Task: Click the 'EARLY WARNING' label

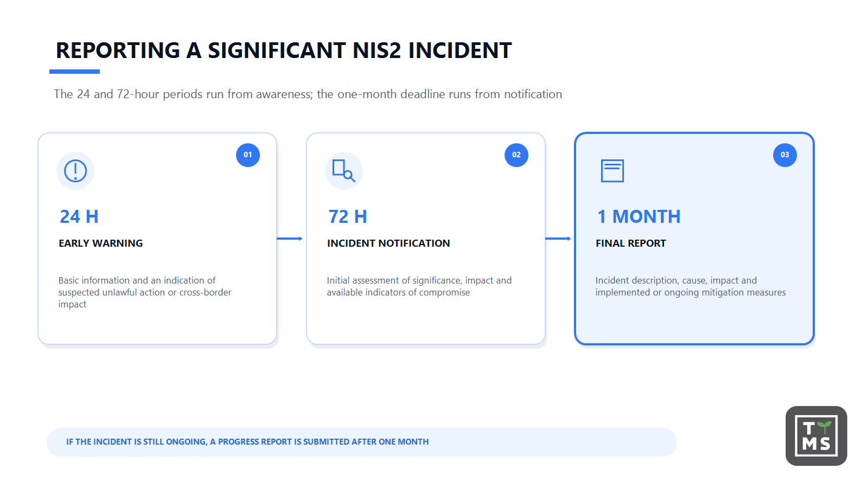Action: point(101,243)
